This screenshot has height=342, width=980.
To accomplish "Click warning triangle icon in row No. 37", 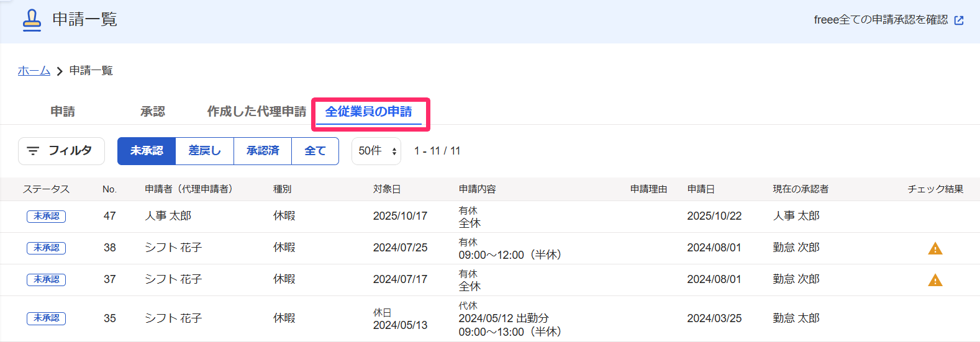I will click(935, 280).
